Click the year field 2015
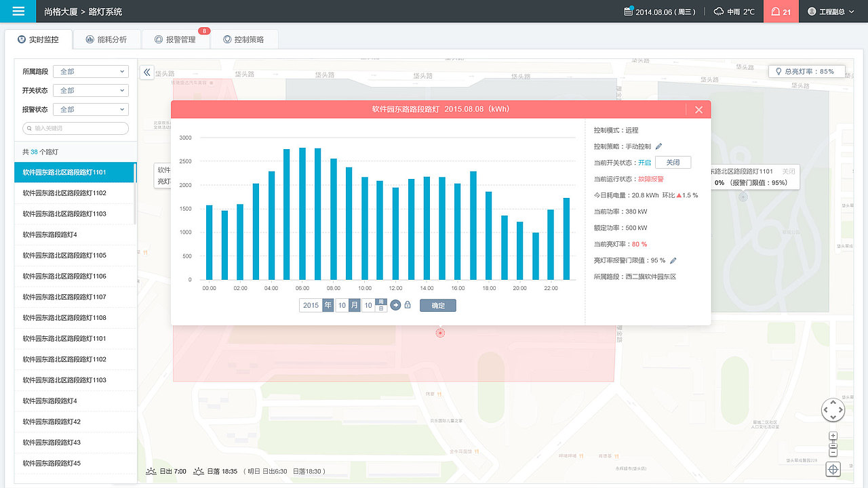The width and height of the screenshot is (868, 488). click(x=311, y=306)
